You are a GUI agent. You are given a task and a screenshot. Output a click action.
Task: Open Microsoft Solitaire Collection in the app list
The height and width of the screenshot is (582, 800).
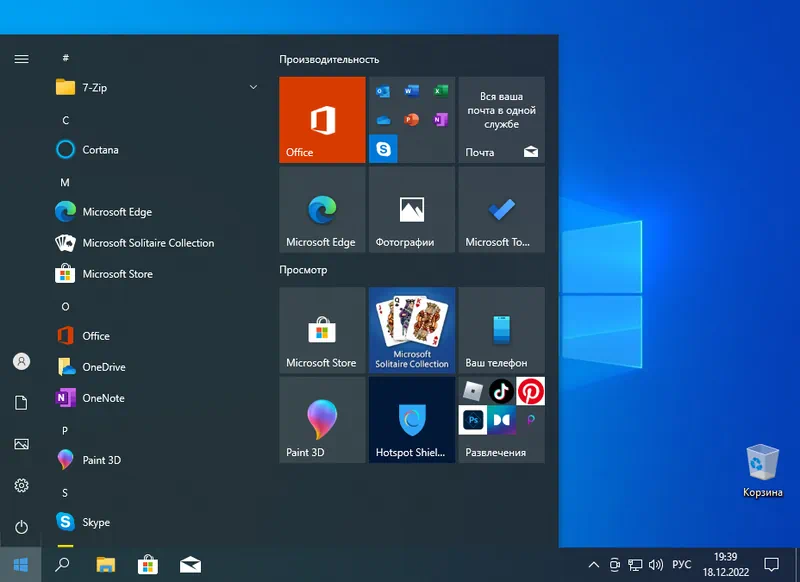coord(156,243)
